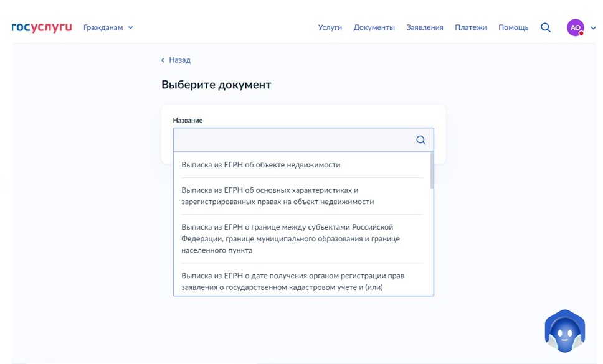This screenshot has width=603, height=364.
Task: Open the Услуги menu item
Action: click(x=330, y=27)
